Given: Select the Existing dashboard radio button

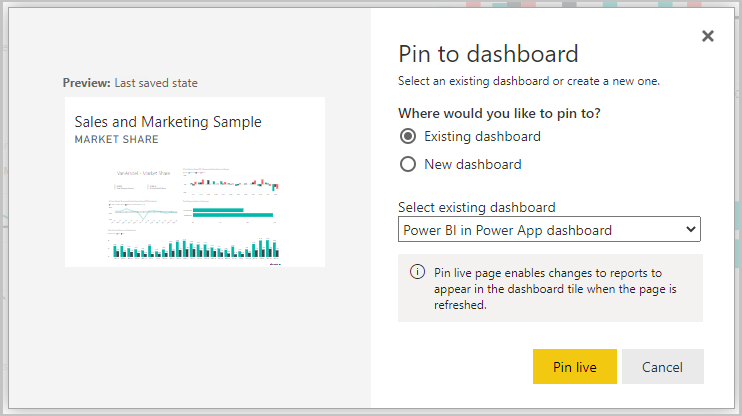Looking at the screenshot, I should [x=407, y=136].
